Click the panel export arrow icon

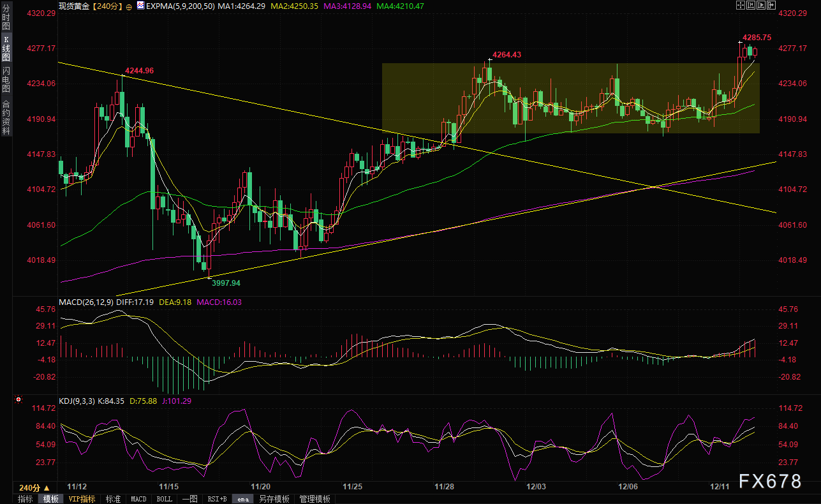[773, 5]
